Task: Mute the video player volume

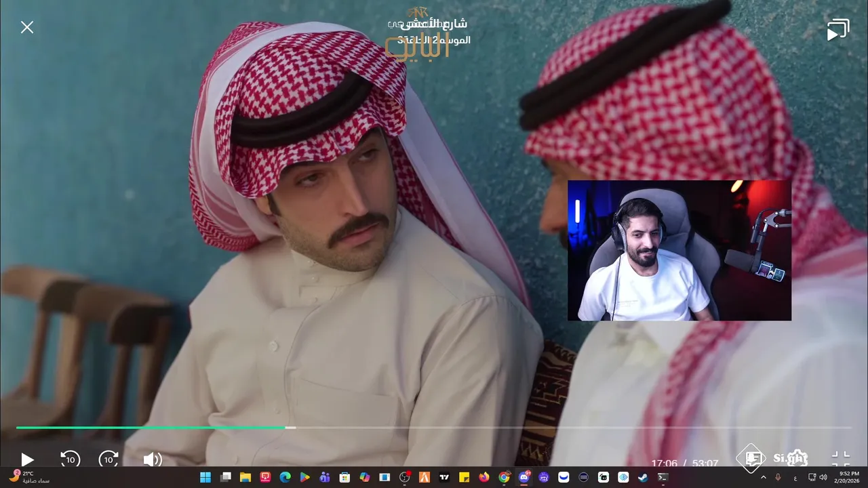Action: [x=153, y=460]
